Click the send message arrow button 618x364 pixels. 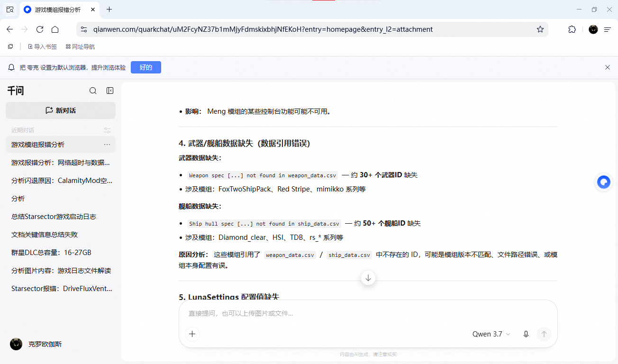544,334
